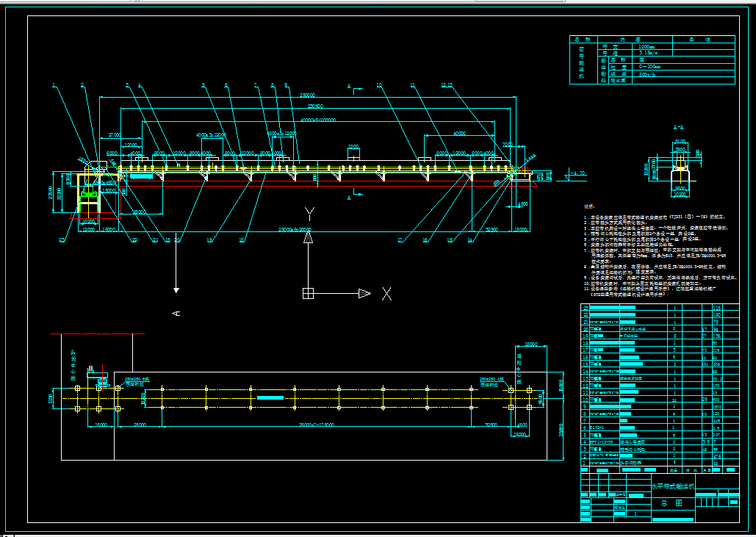Click balloon number "17" below the elevation
The width and height of the screenshot is (756, 537).
tap(400, 240)
